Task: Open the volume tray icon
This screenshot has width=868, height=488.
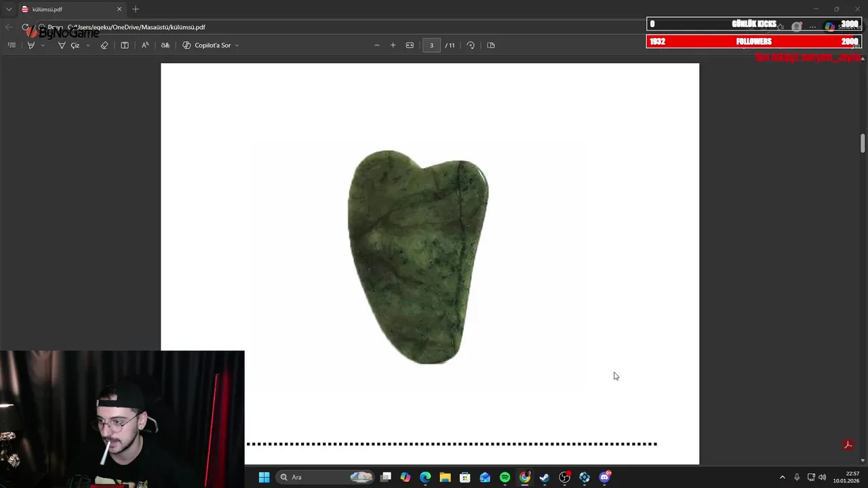Action: (823, 477)
